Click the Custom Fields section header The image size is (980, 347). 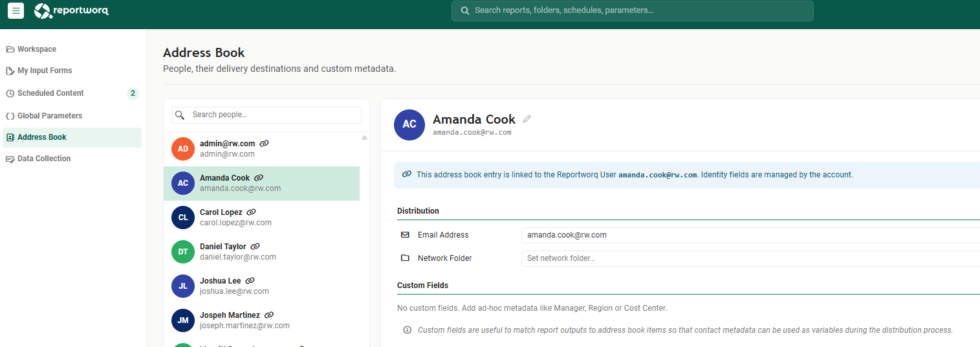coord(422,285)
